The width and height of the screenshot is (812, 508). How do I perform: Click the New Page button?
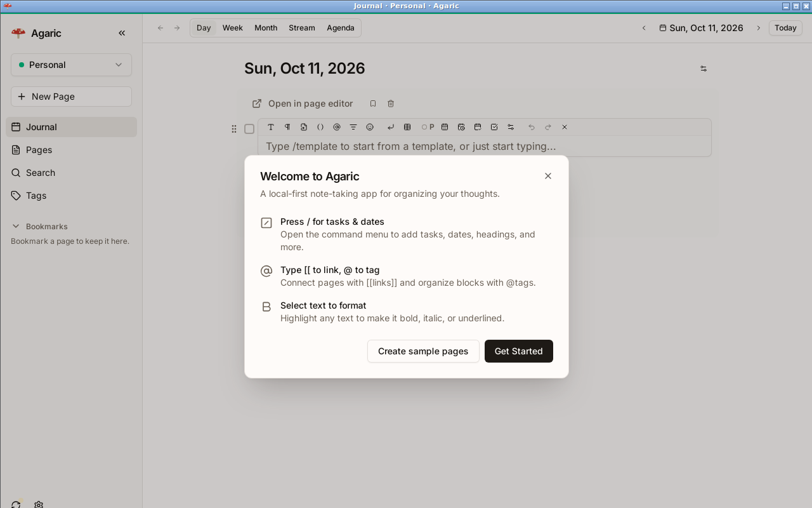[x=71, y=97]
